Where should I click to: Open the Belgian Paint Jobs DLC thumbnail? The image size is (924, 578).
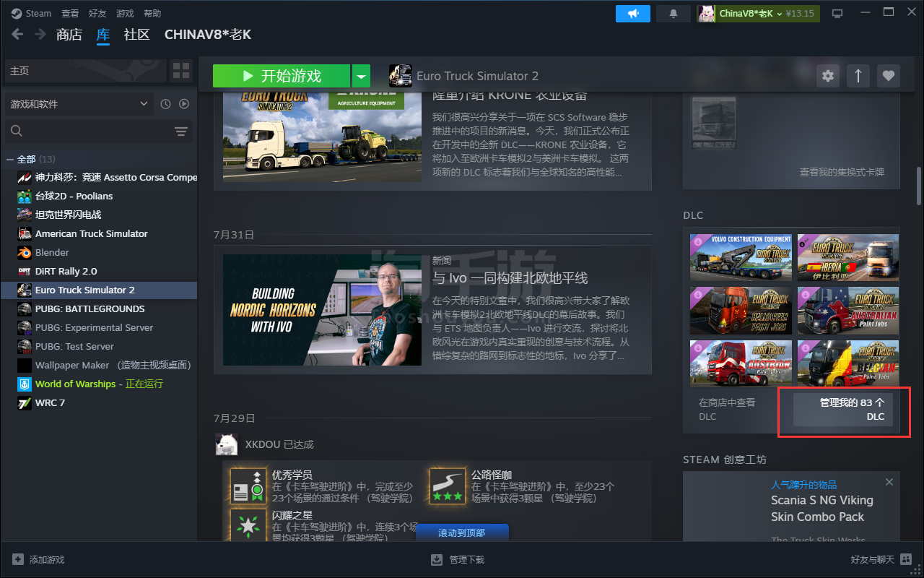848,363
